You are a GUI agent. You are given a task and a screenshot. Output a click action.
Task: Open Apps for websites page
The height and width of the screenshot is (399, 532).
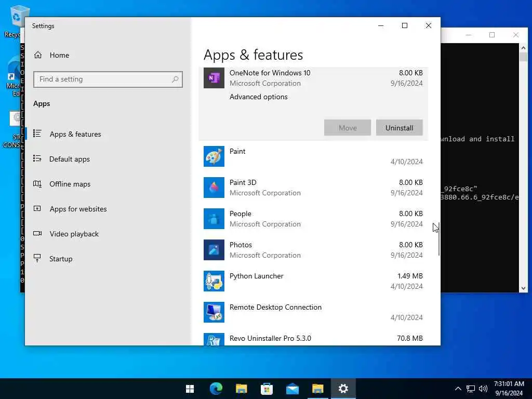(x=78, y=209)
